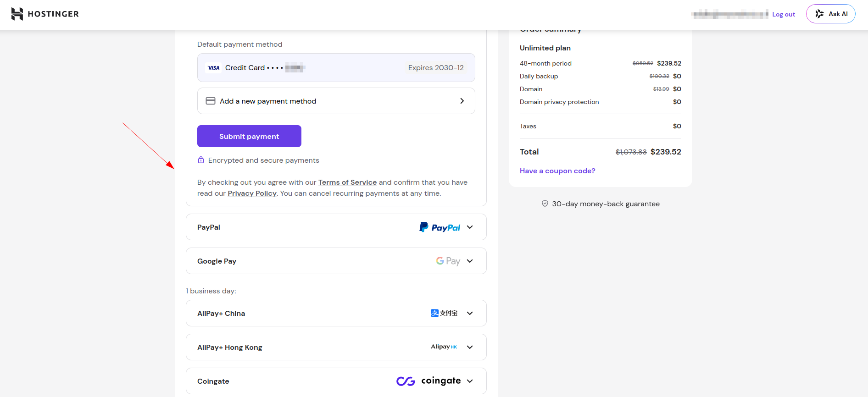Click the 30-day money-back guarantee text

606,204
